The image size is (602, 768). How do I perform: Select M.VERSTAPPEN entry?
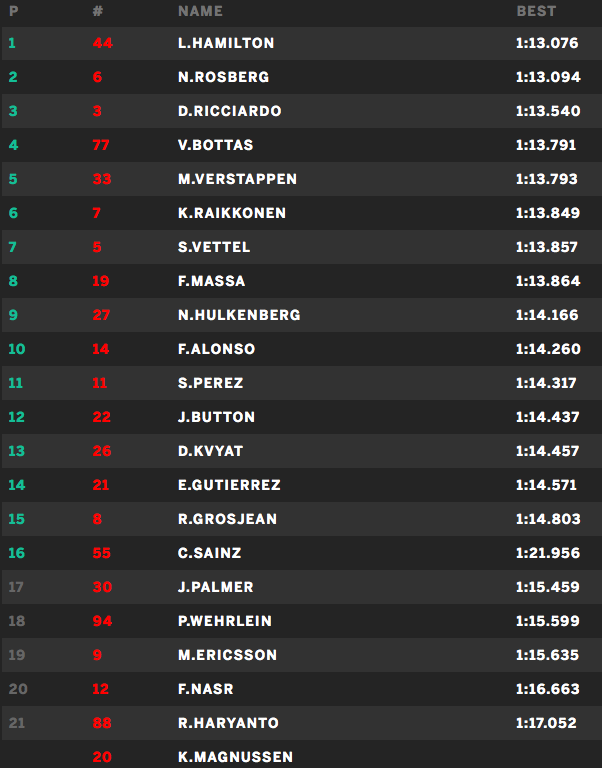tap(237, 179)
